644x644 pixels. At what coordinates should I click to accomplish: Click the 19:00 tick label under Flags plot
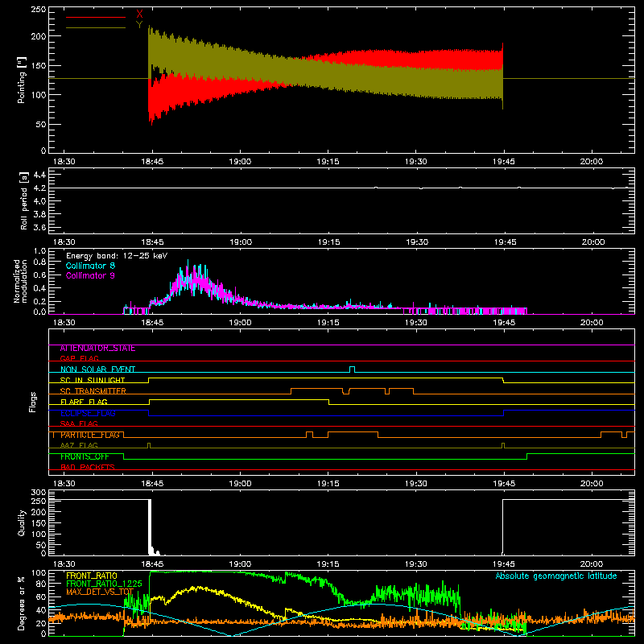tap(240, 484)
